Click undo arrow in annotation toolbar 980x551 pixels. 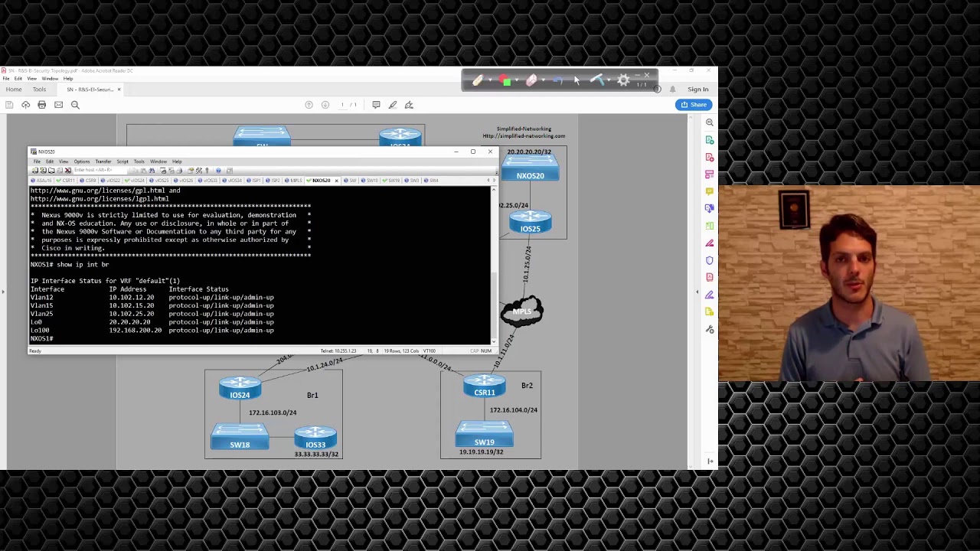557,80
